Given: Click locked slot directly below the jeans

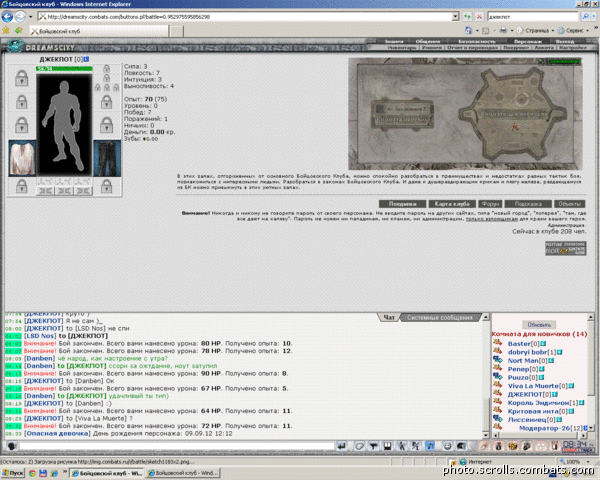Looking at the screenshot, I should pos(107,186).
